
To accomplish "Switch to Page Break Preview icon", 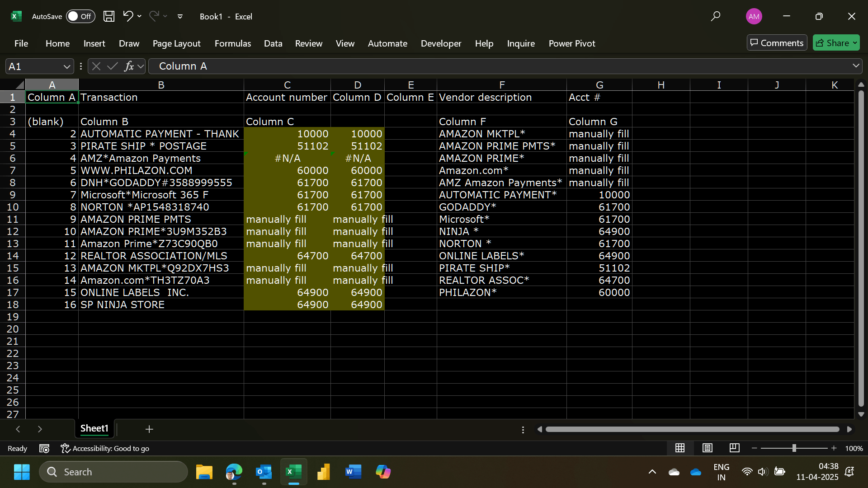I will click(735, 448).
